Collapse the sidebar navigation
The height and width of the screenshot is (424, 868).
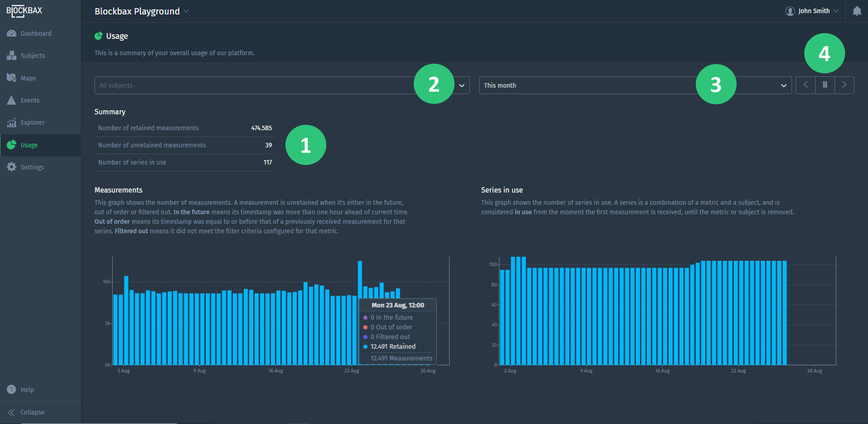pos(32,412)
